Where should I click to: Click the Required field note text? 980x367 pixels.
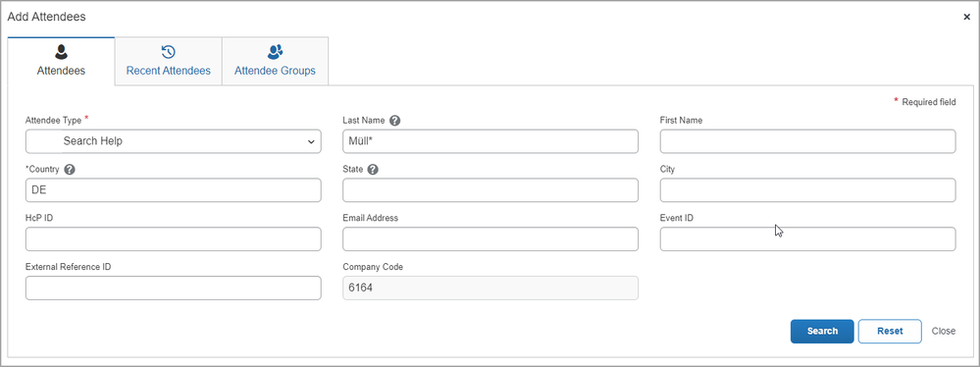(929, 102)
